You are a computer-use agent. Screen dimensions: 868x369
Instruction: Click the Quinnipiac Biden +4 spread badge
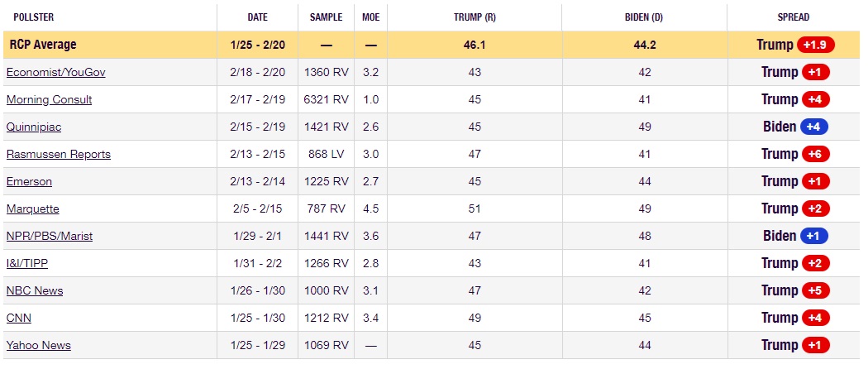coord(813,127)
